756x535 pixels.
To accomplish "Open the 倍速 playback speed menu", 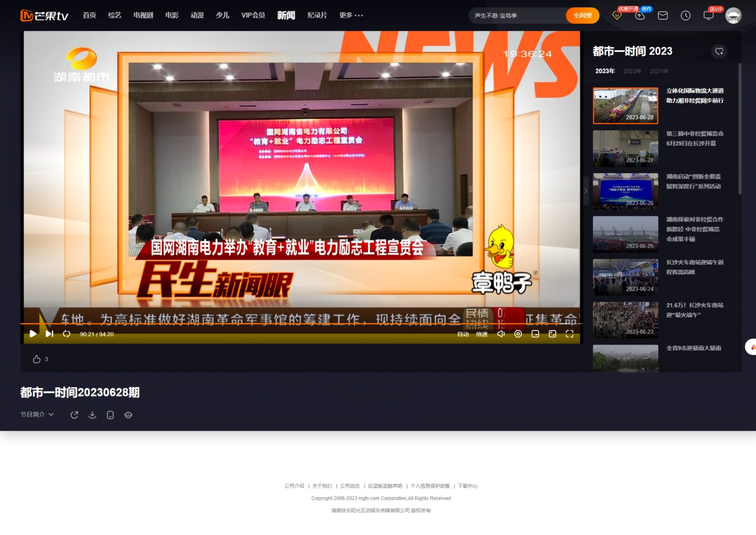I will tap(482, 334).
